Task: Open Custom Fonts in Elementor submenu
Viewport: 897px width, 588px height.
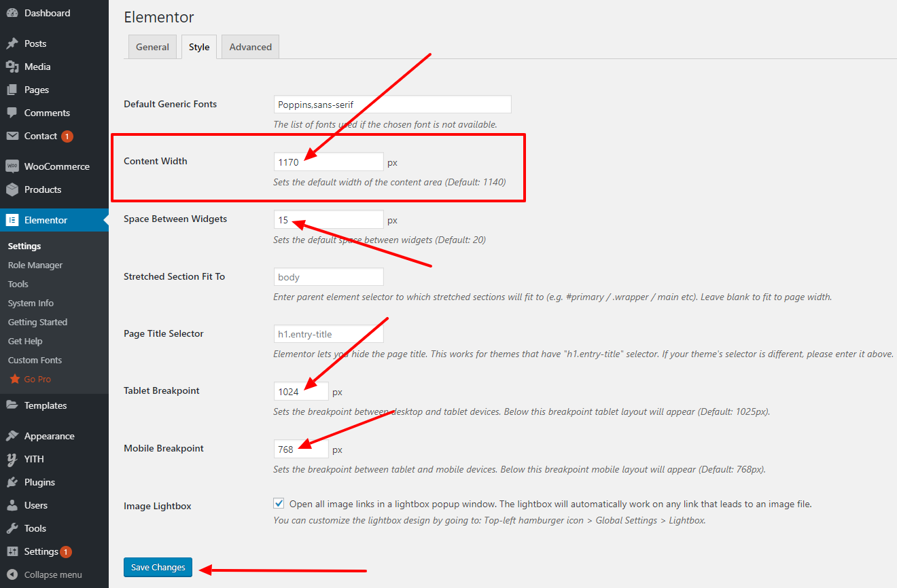Action: point(35,360)
